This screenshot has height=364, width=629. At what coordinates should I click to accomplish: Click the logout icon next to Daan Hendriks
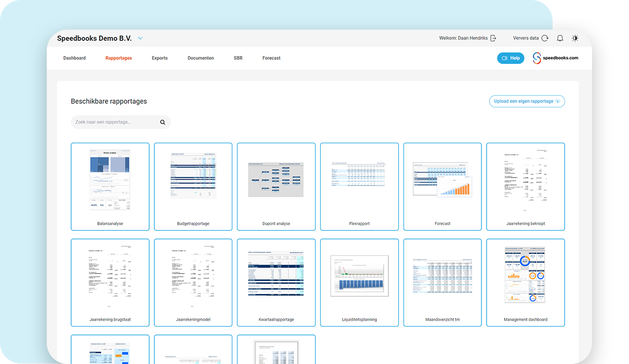point(493,38)
